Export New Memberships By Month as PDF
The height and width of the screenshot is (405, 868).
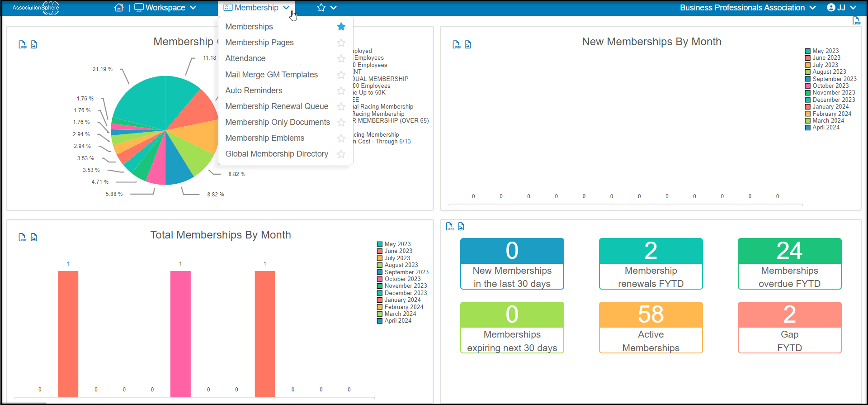click(457, 45)
